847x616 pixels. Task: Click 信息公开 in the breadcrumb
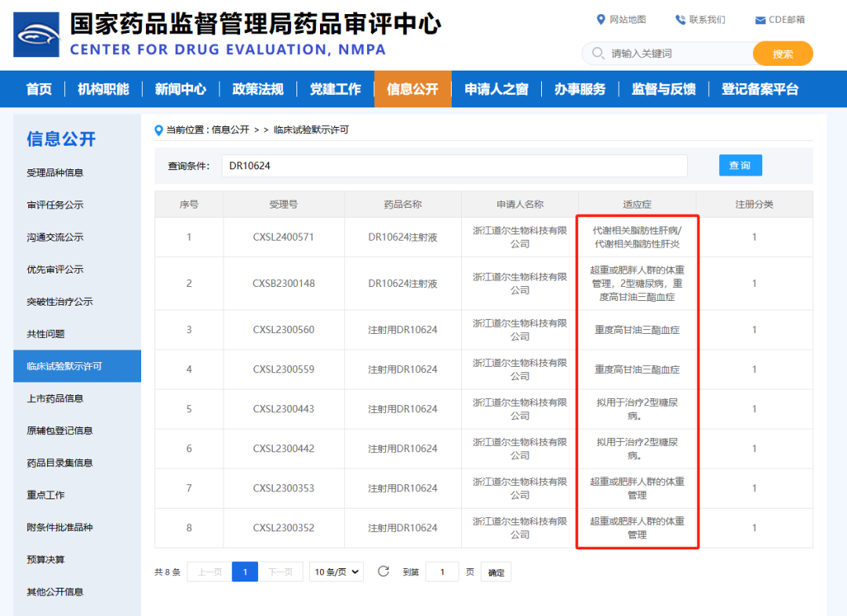coord(230,130)
